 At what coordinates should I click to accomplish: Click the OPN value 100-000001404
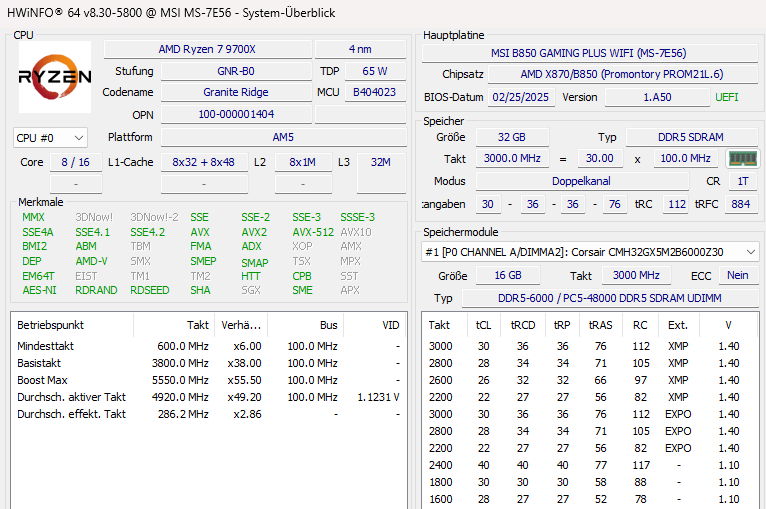(236, 114)
